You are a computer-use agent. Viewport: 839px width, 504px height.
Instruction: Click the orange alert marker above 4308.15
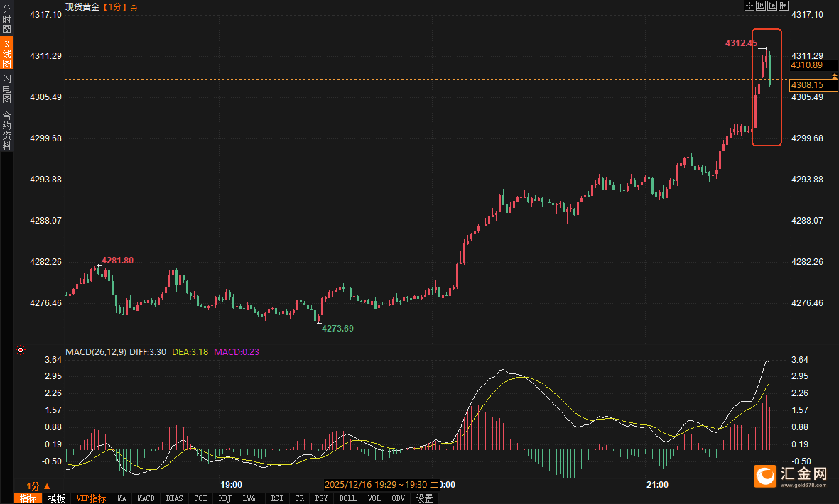834,77
